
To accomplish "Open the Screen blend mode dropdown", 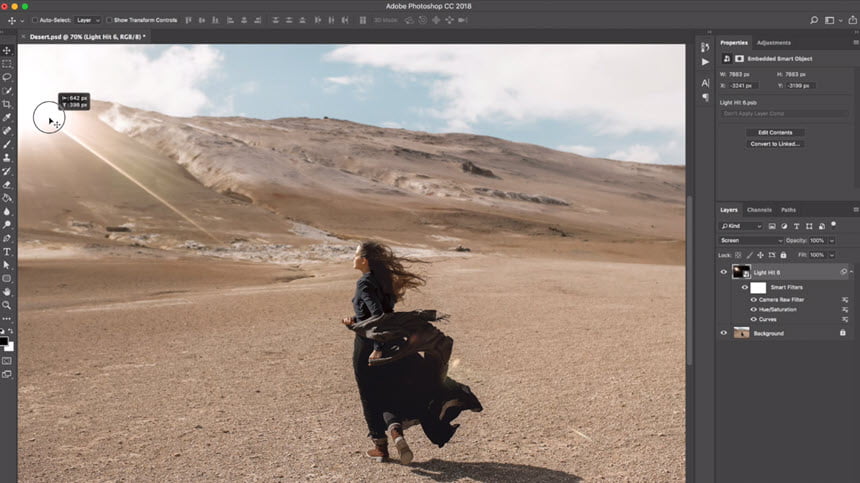I will point(751,241).
